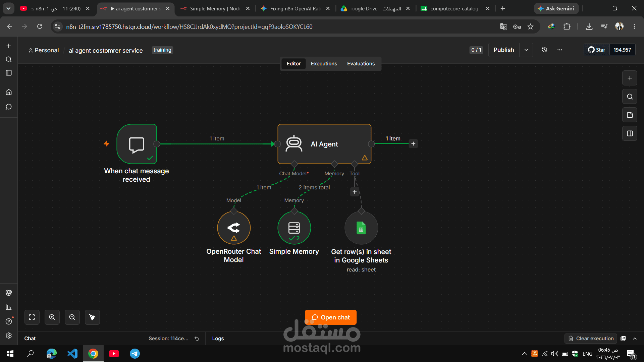
Task: Reload the page with the browser refresh icon
Action: (x=40, y=26)
